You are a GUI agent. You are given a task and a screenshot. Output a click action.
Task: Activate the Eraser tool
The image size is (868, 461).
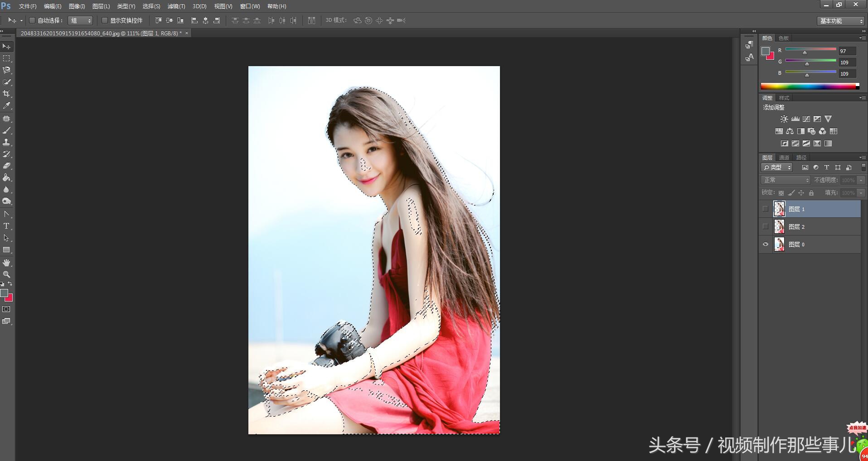[6, 166]
